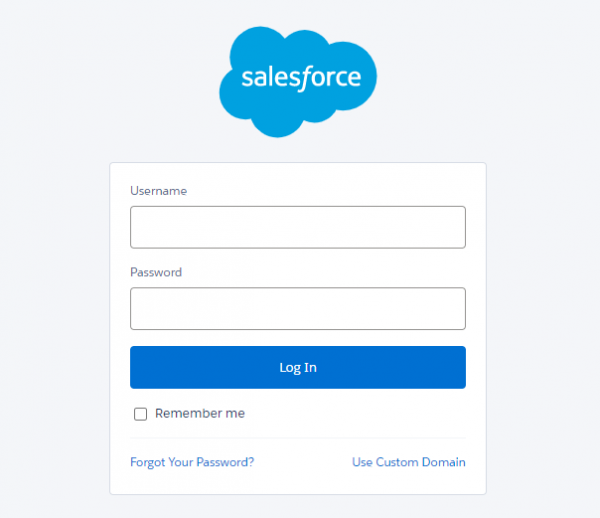Click the Remember me label text
The width and height of the screenshot is (600, 518).
coord(199,413)
